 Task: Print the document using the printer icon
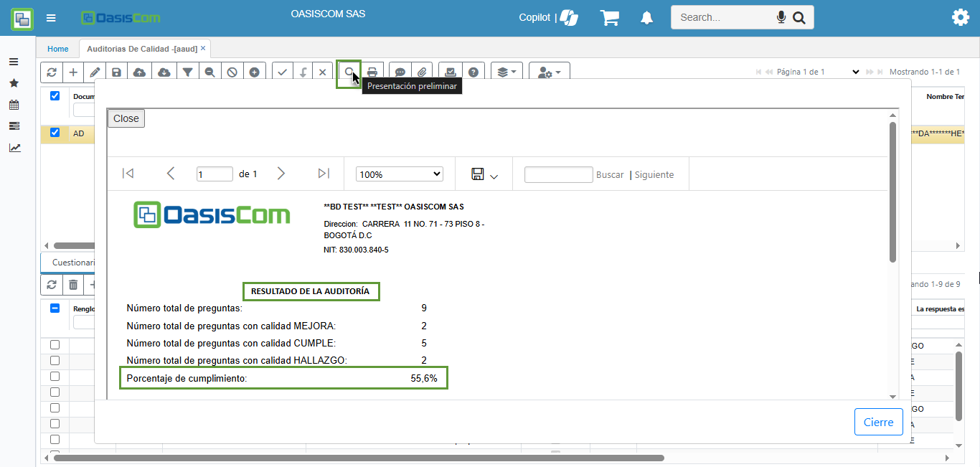[372, 72]
